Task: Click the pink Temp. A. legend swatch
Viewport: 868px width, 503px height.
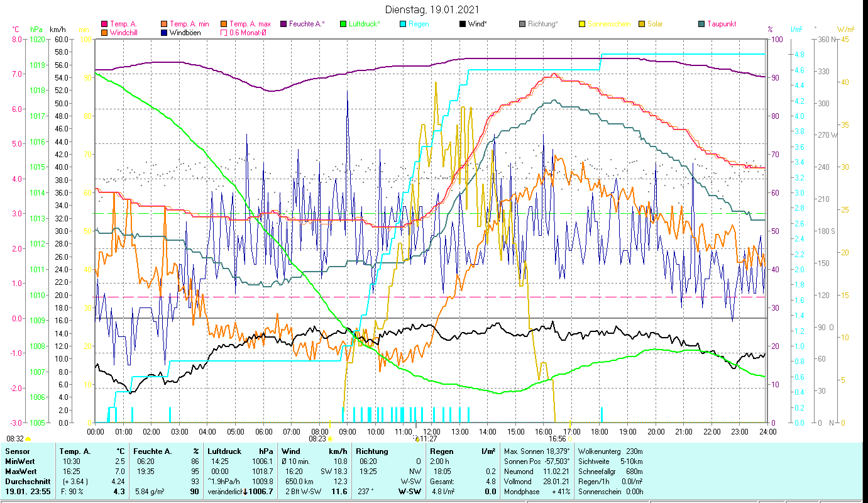Action: click(105, 25)
